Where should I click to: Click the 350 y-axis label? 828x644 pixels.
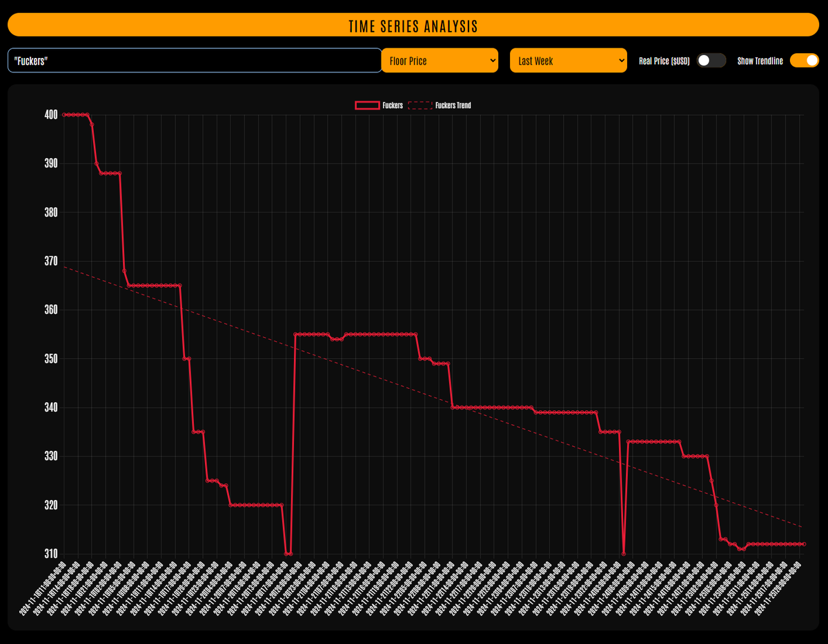click(50, 359)
